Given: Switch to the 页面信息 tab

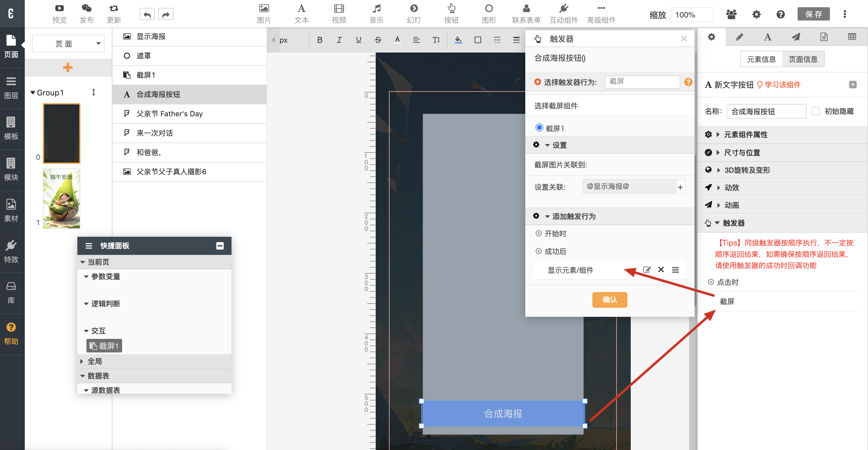Looking at the screenshot, I should coord(803,59).
